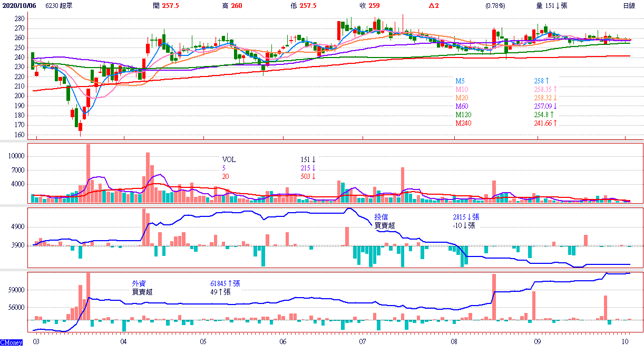Click the closing price 收 259
Image resolution: width=644 pixels, height=352 pixels.
(x=369, y=6)
